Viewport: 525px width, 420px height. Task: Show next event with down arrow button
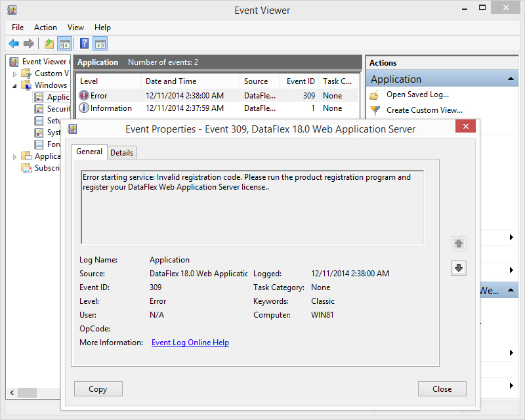[459, 268]
